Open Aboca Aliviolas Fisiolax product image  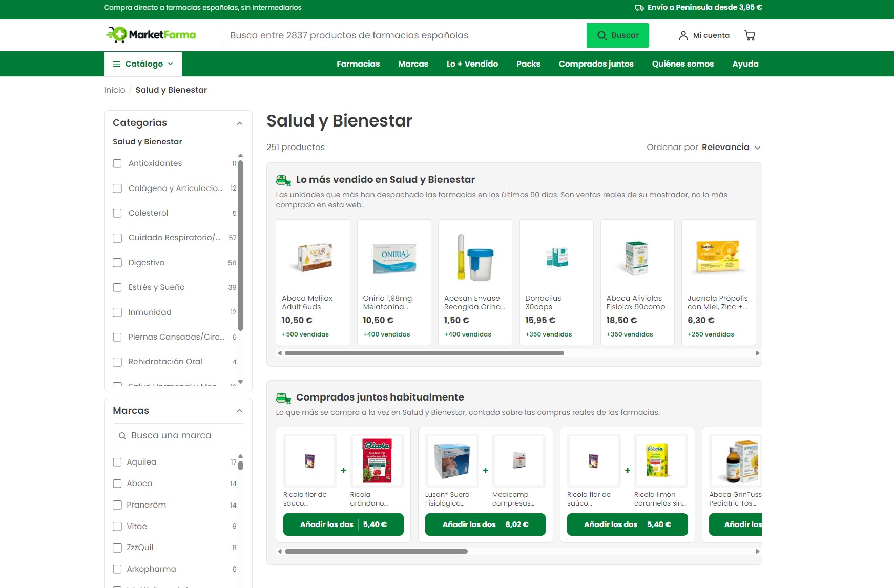637,257
